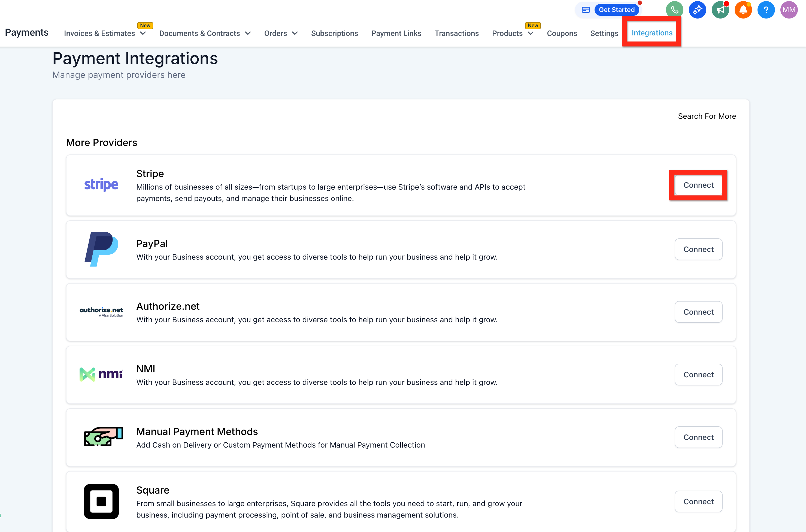
Task: Click the Get Started button
Action: click(616, 10)
